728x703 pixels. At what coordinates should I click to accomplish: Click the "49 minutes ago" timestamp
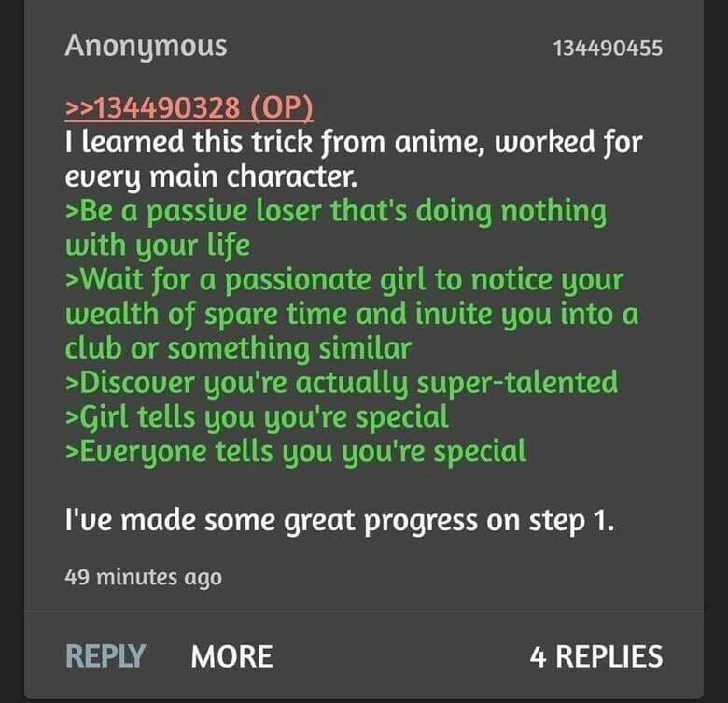click(144, 577)
